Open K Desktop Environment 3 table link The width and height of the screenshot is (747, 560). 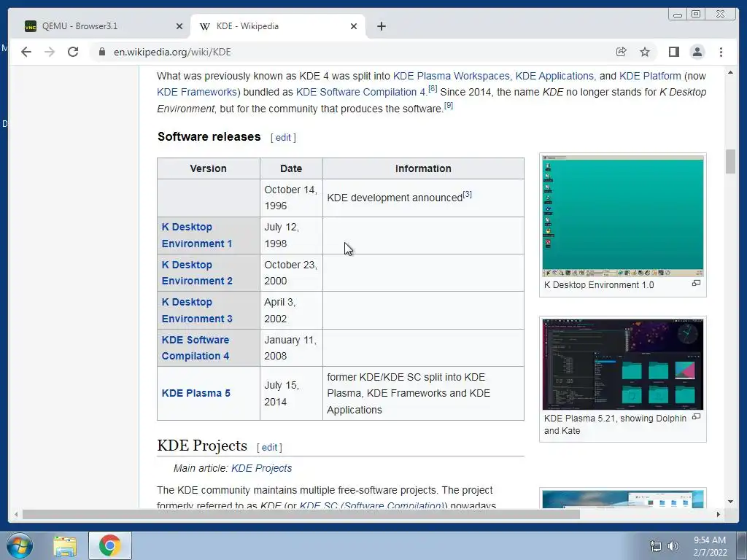pos(197,311)
